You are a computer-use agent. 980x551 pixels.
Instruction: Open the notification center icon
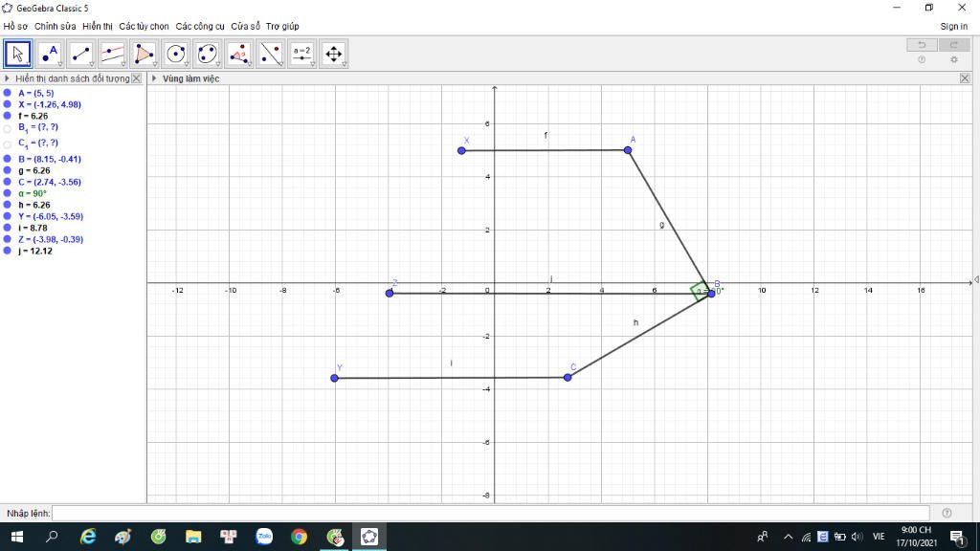pyautogui.click(x=957, y=537)
